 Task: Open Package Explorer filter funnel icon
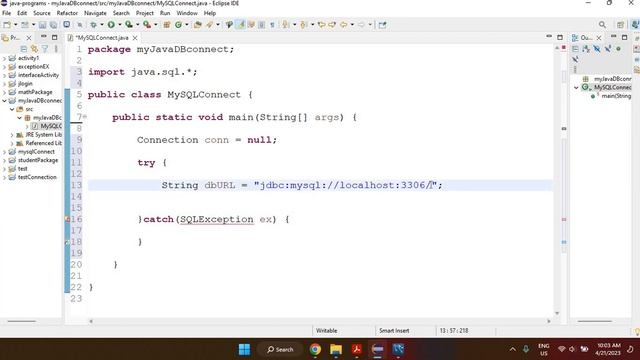click(x=45, y=49)
